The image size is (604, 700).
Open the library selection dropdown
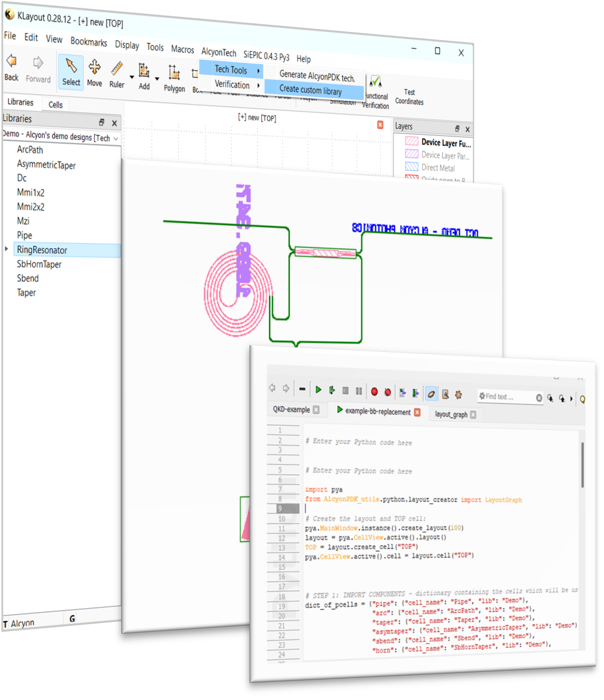[x=116, y=138]
